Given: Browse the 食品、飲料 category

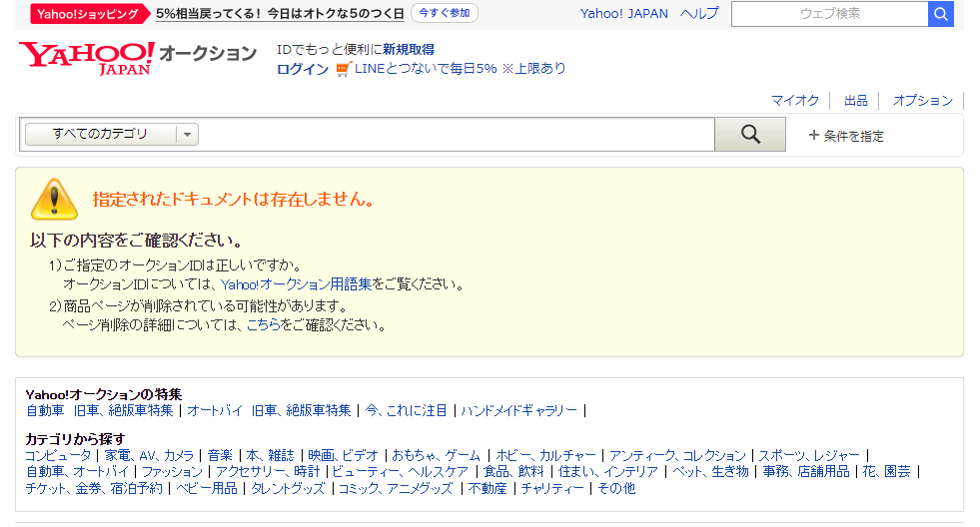Looking at the screenshot, I should click(x=513, y=472).
